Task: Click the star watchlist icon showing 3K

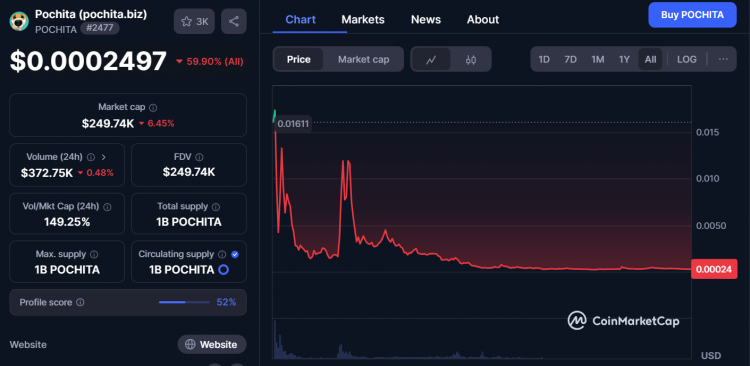Action: [x=194, y=22]
